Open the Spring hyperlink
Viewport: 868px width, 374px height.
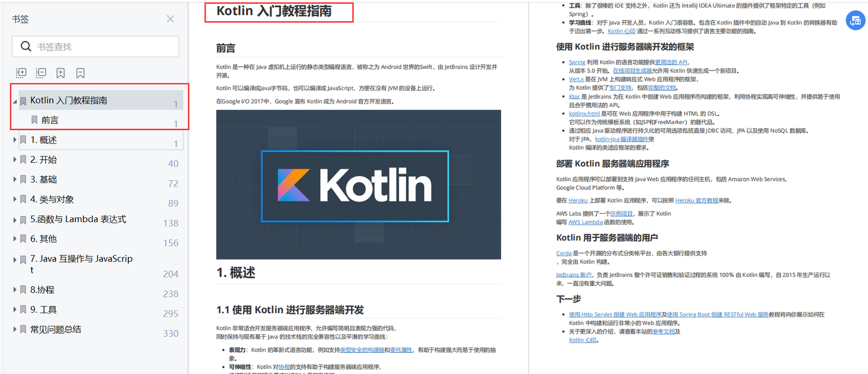[x=577, y=61]
